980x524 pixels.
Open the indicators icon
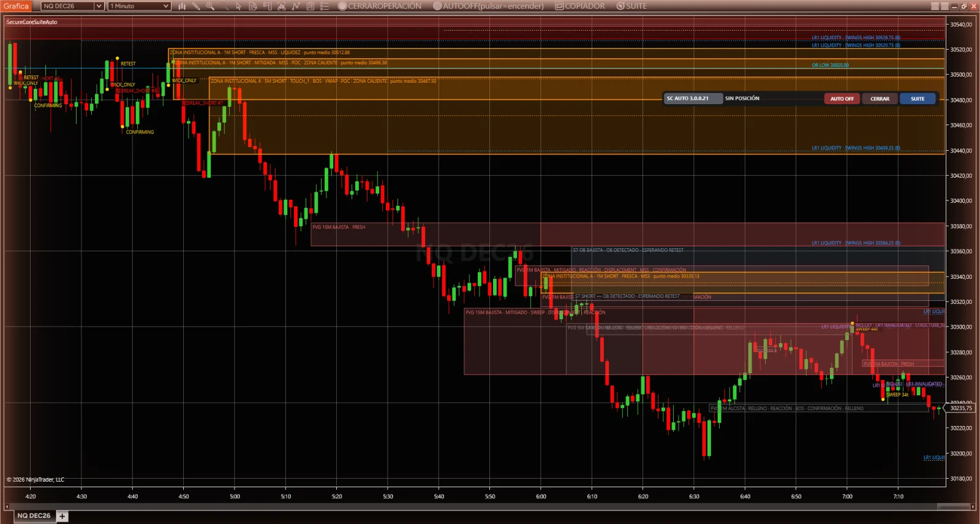click(x=296, y=6)
